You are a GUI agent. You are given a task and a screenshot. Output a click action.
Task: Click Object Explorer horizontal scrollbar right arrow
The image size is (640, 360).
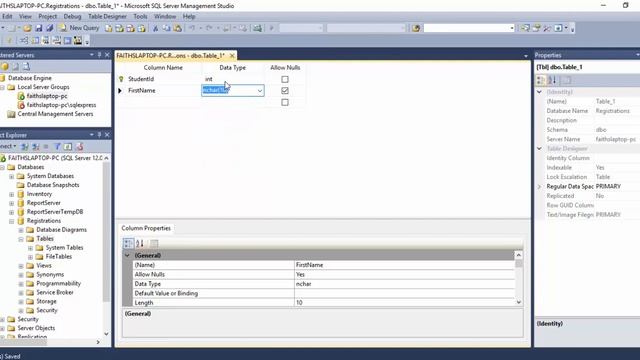click(98, 342)
